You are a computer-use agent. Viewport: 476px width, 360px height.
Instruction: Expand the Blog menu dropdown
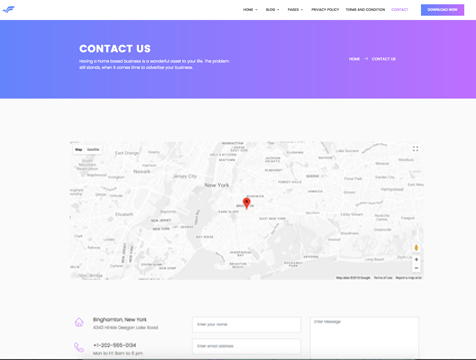[x=272, y=10]
